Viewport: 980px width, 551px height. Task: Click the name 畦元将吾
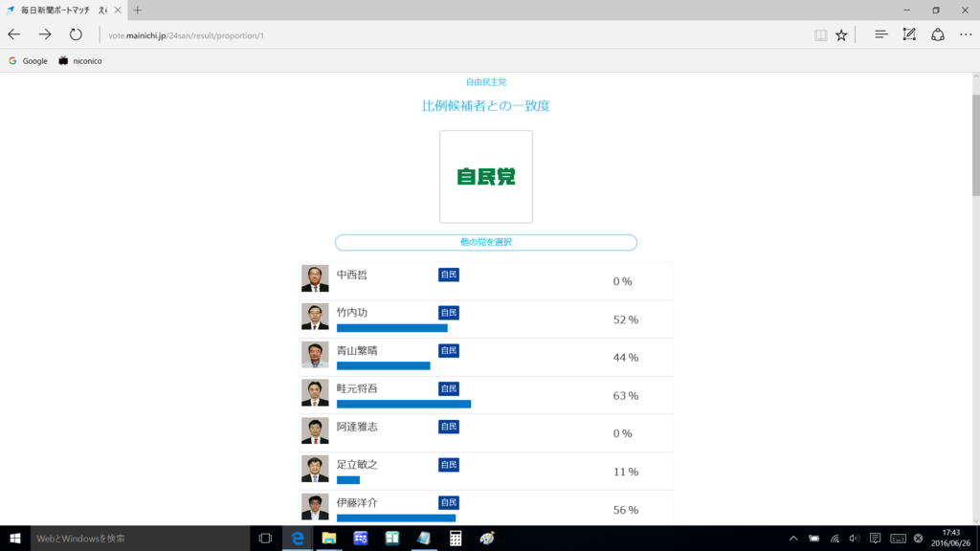(x=357, y=389)
